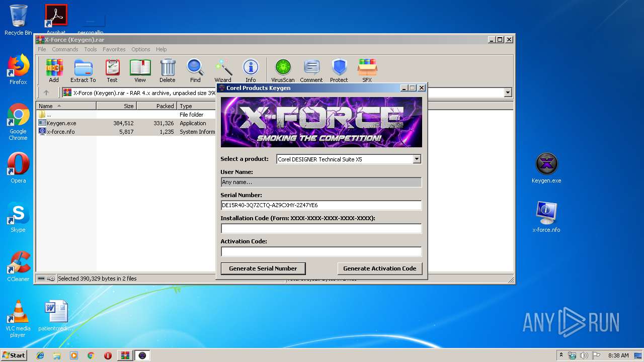
Task: Sort file list by Packed column
Action: (x=156, y=106)
